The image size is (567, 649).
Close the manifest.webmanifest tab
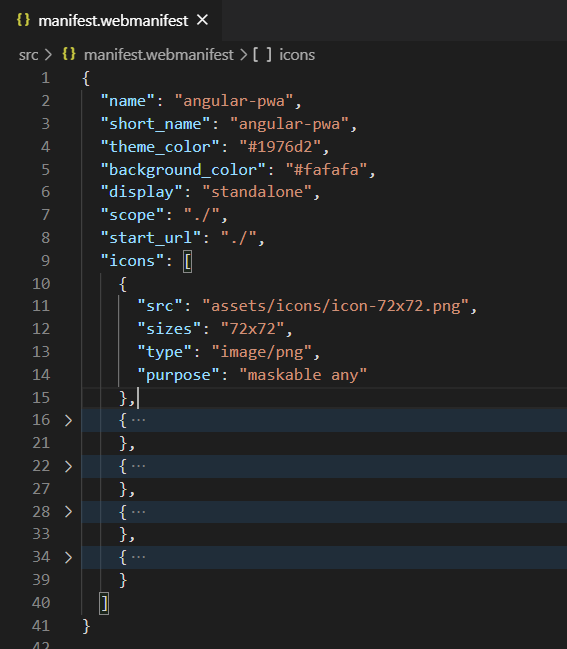(x=202, y=20)
